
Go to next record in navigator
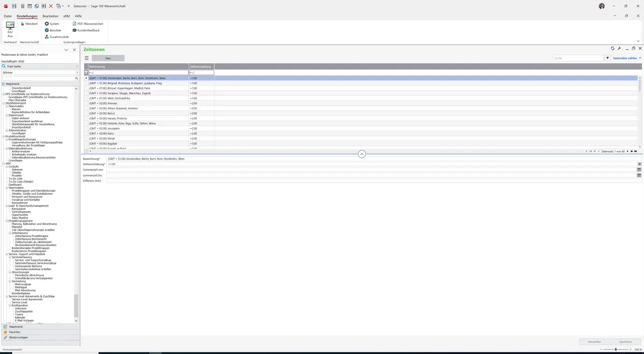pyautogui.click(x=628, y=151)
